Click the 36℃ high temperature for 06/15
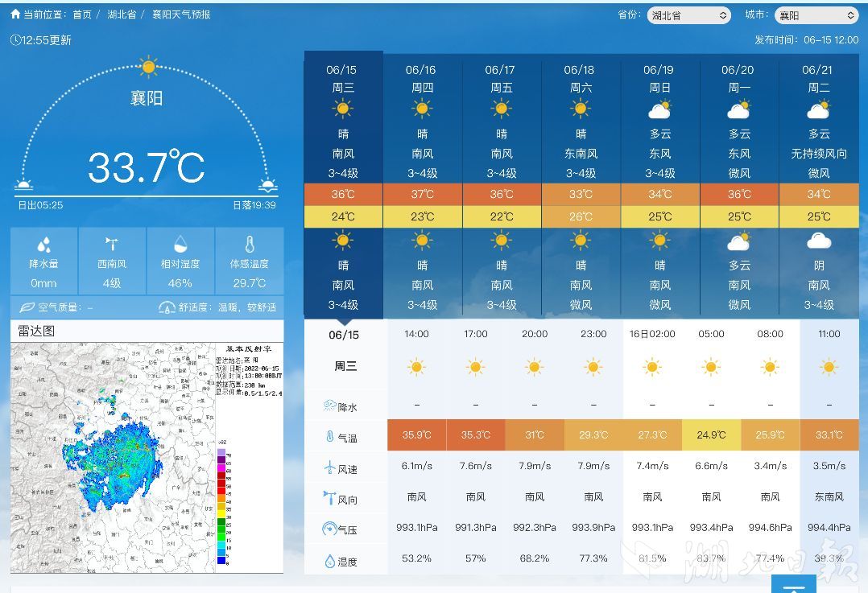This screenshot has height=593, width=868. click(343, 194)
